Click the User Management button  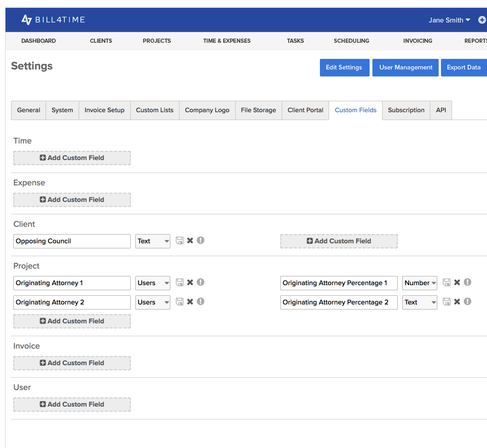click(406, 68)
